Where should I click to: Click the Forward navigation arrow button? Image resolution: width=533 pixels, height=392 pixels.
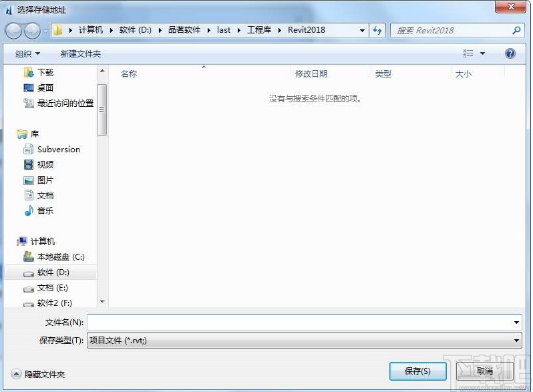click(32, 31)
